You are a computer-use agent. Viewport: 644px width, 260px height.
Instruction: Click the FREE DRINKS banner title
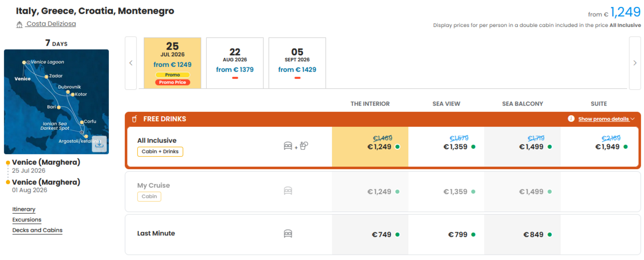pyautogui.click(x=164, y=119)
